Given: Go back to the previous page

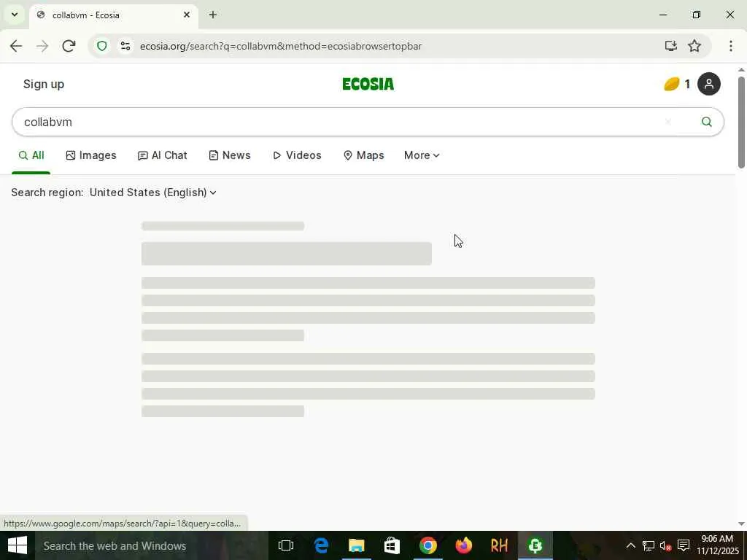Looking at the screenshot, I should tap(16, 46).
